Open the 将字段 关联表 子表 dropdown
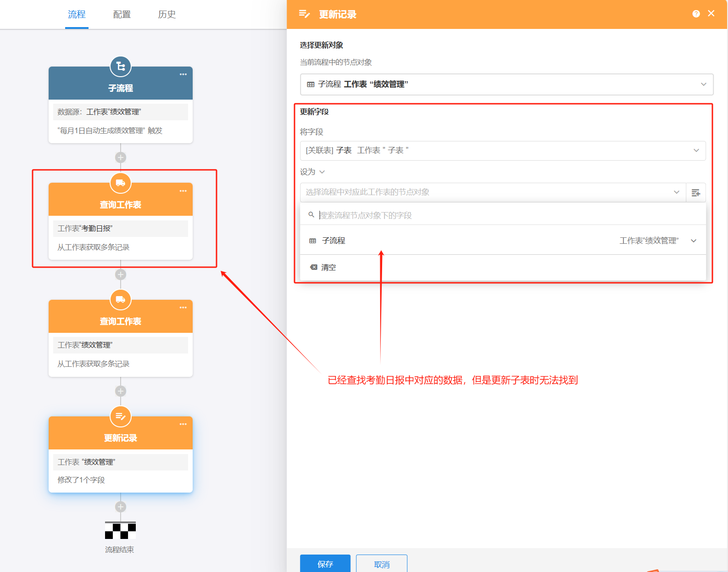The image size is (728, 572). (x=503, y=151)
